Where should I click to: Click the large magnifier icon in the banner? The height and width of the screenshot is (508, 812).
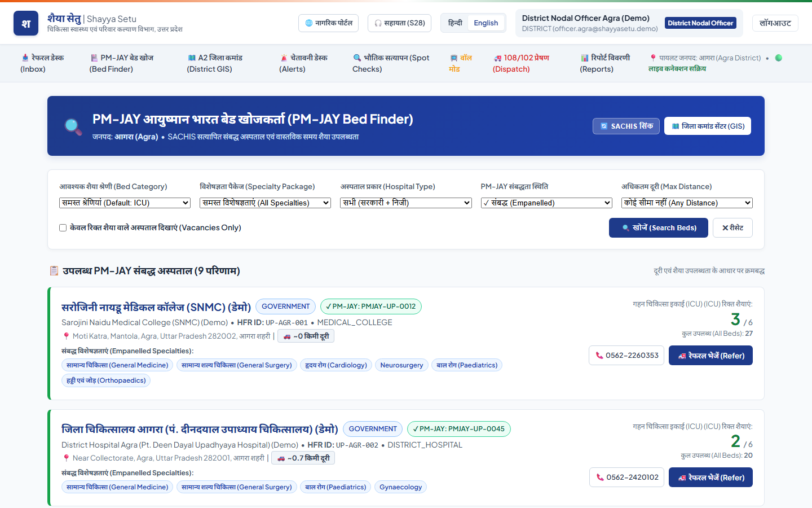coord(73,126)
